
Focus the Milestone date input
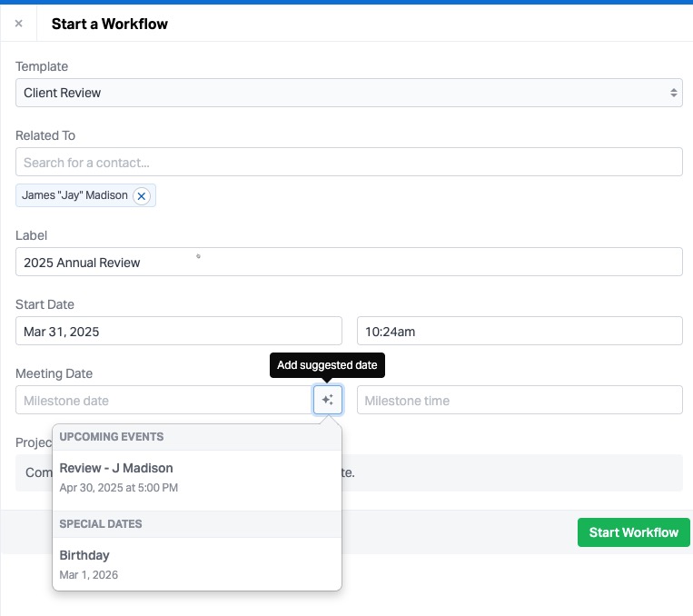click(163, 401)
